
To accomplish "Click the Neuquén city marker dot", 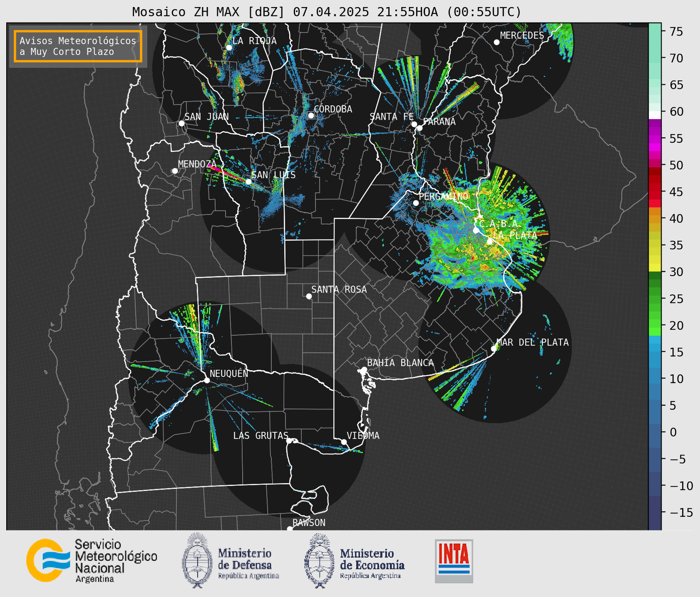I will pos(207,380).
